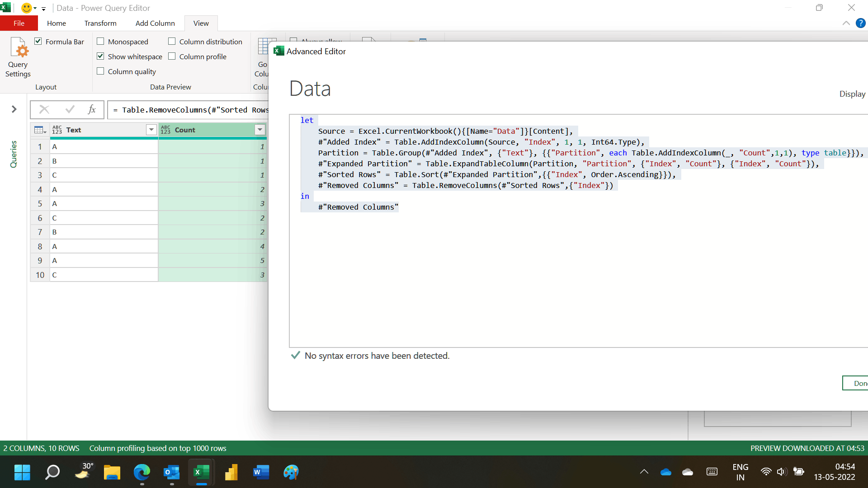Click inside the formula bar text
868x488 pixels.
(x=190, y=110)
